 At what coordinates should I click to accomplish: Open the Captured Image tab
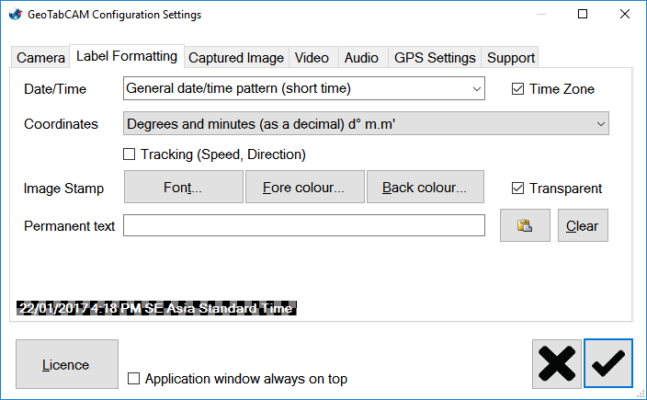coord(237,58)
